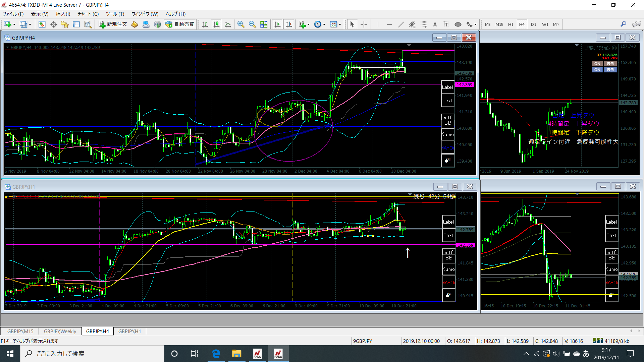Toggle the lower blue ON button in weekly chart

597,70
